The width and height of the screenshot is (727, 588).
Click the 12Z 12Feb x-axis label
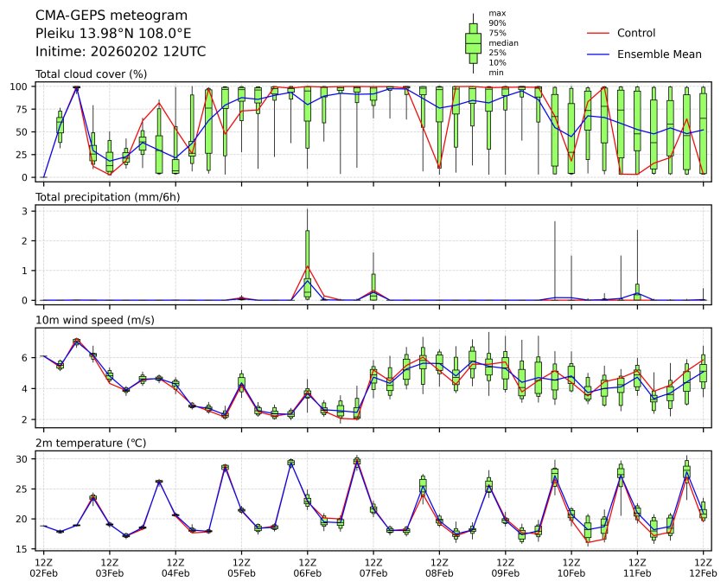coord(703,567)
